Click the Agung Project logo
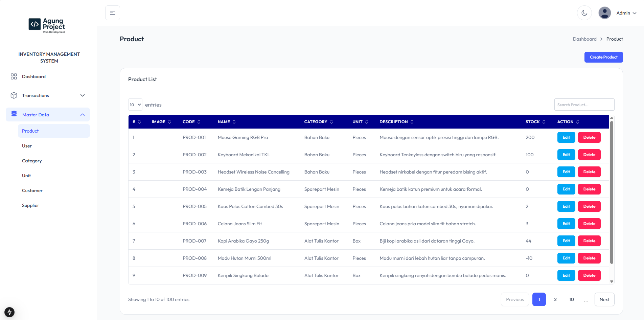 coord(47,26)
